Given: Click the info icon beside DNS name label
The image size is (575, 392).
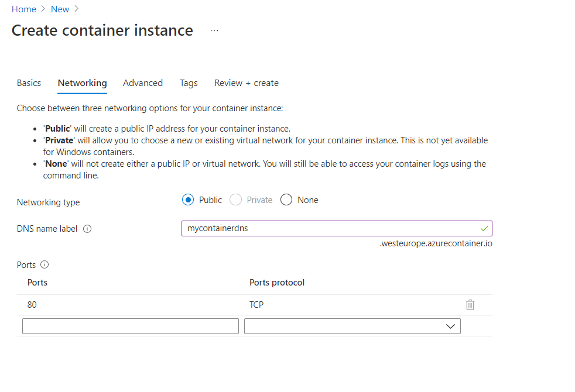Looking at the screenshot, I should click(87, 229).
